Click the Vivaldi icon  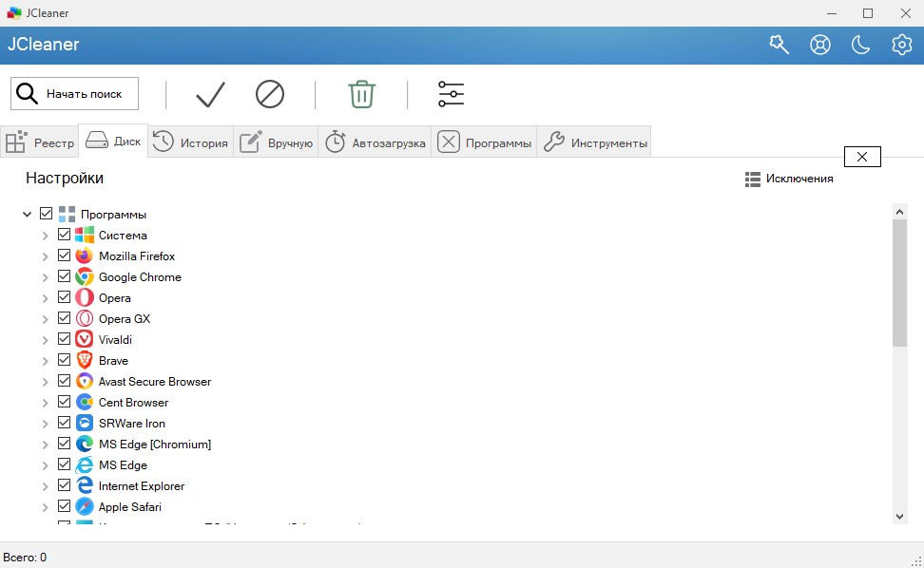point(85,340)
